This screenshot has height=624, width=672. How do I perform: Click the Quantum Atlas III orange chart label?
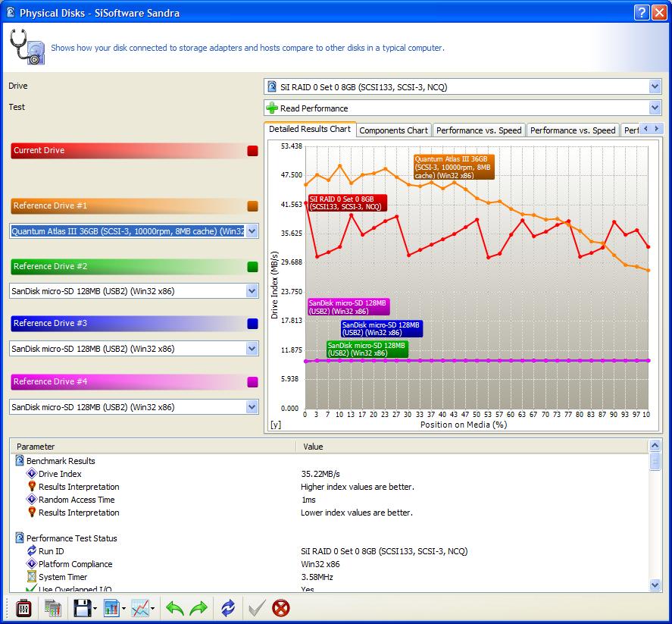[454, 168]
